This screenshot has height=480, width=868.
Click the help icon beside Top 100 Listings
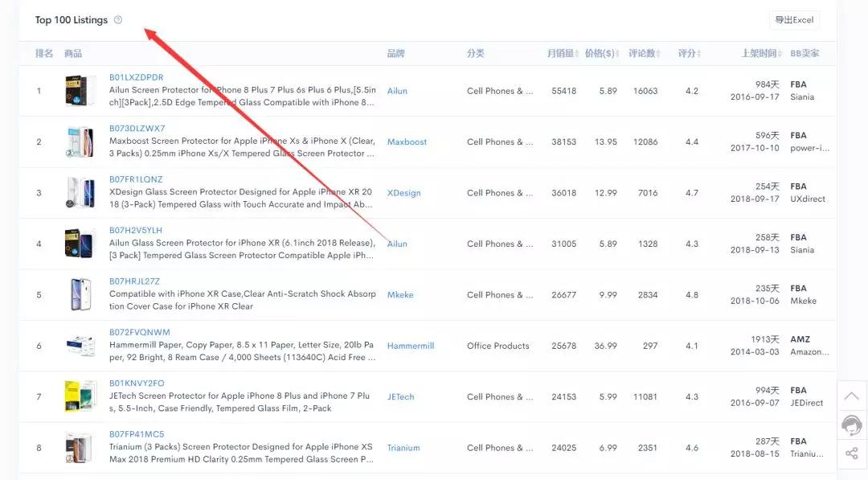pyautogui.click(x=118, y=20)
